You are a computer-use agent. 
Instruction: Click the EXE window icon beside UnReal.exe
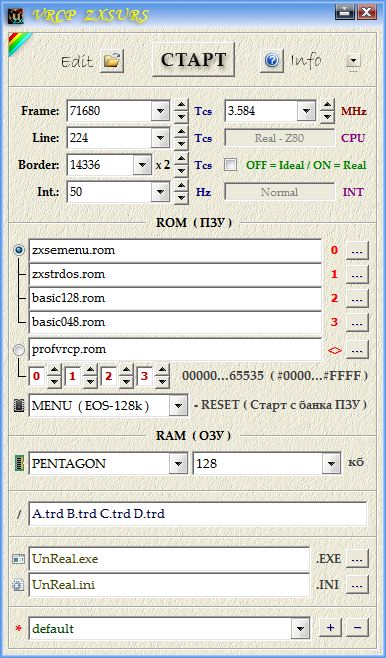point(18,559)
